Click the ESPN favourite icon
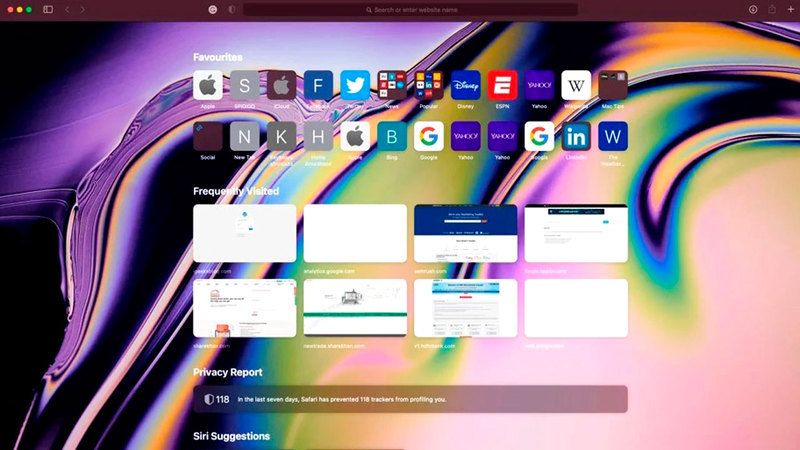Screen dimensions: 800x450 click(502, 85)
